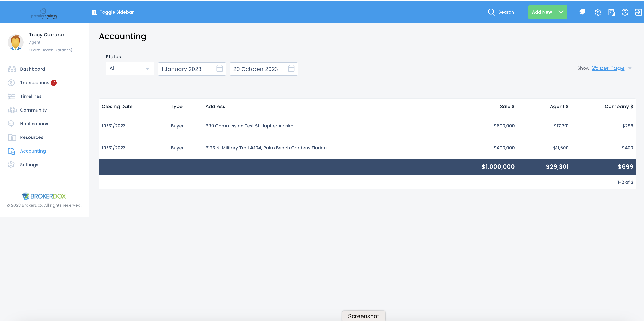Click the Address column header
644x321 pixels.
coord(215,107)
